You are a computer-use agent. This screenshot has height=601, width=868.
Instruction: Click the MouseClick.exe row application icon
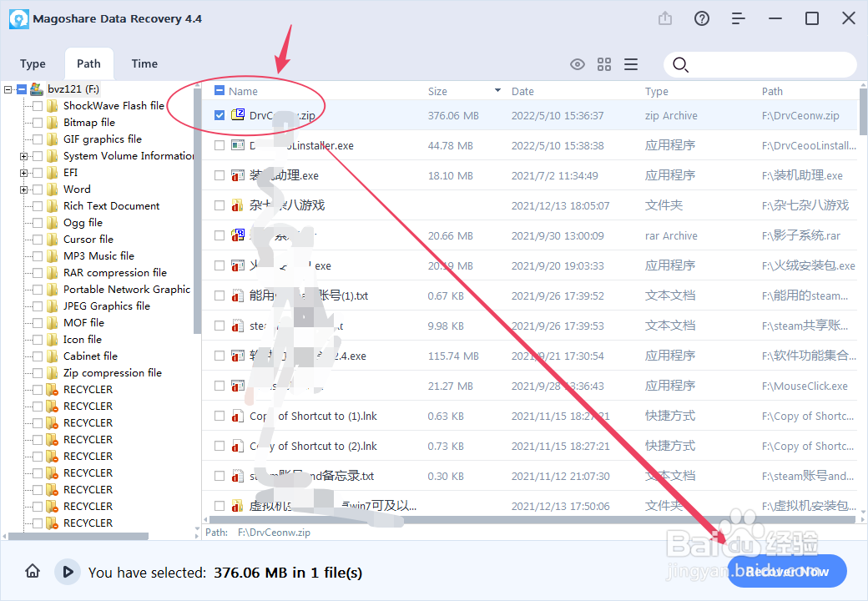coord(238,386)
